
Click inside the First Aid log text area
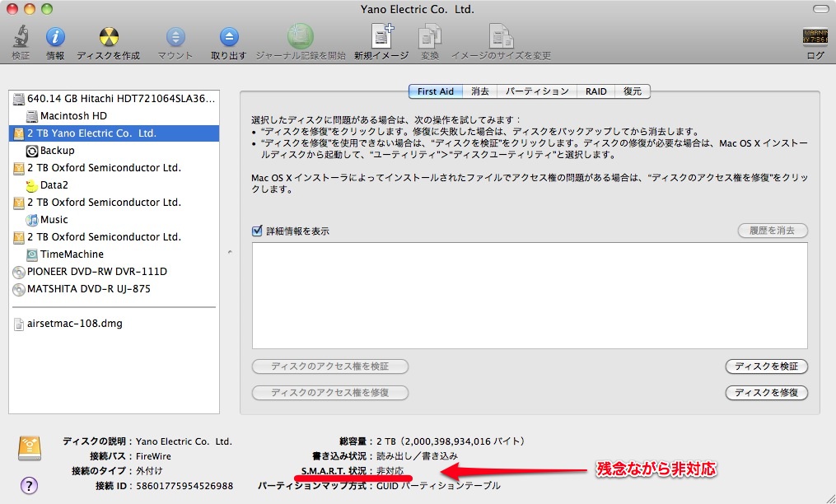[x=530, y=296]
